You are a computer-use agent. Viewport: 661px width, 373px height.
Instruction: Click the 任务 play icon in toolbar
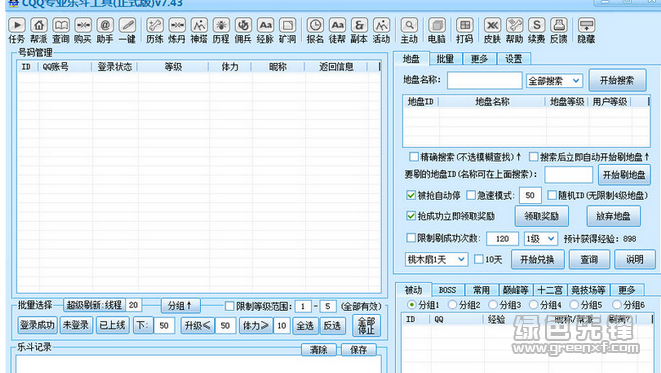pos(17,25)
